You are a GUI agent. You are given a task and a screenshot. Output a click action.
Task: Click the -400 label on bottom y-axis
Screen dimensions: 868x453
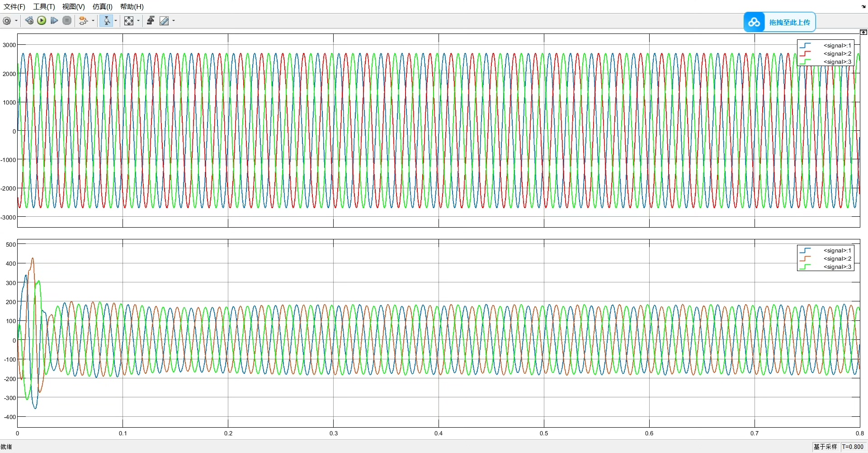[x=10, y=417]
